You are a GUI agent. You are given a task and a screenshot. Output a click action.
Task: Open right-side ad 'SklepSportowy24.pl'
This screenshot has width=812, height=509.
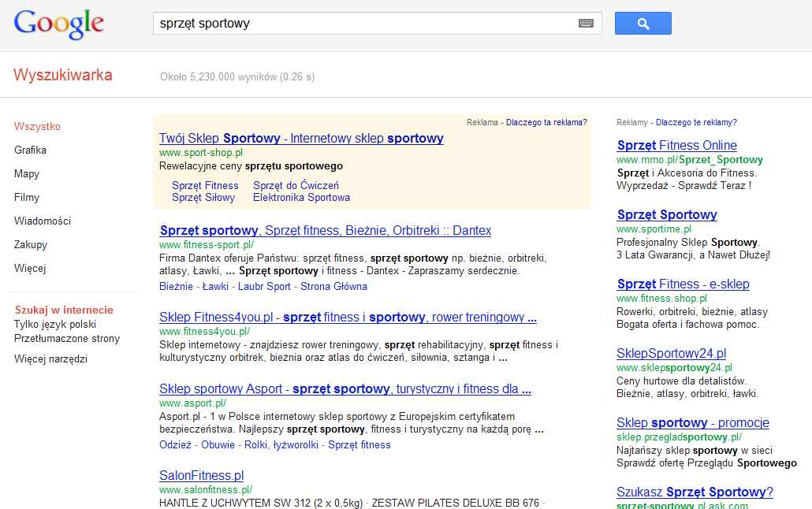point(671,353)
